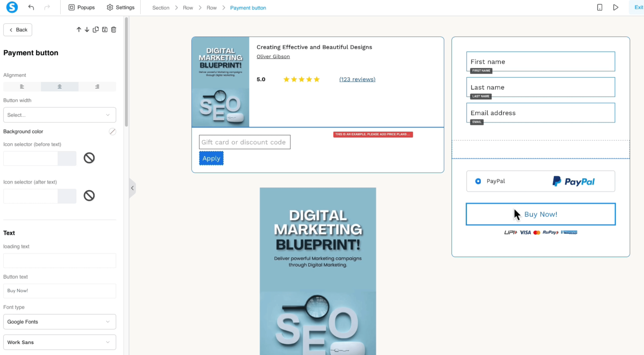Open the Google Fonts font type dropdown

tap(60, 322)
